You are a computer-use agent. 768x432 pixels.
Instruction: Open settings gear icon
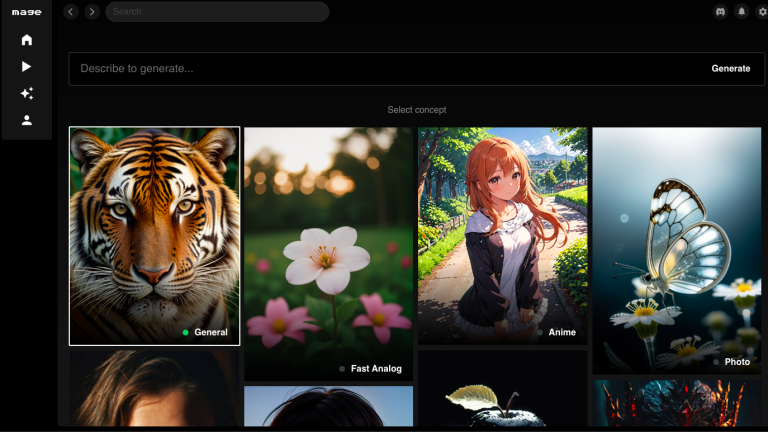(x=762, y=12)
